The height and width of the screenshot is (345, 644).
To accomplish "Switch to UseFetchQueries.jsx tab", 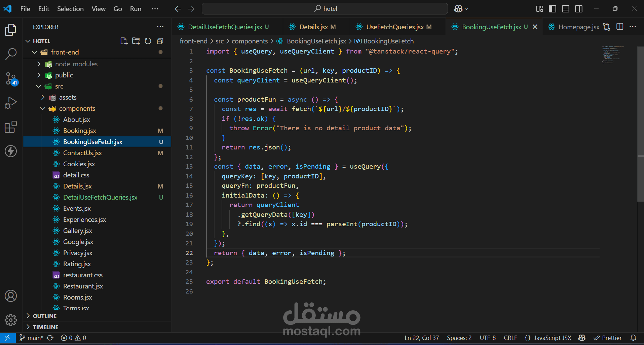I will pyautogui.click(x=398, y=27).
